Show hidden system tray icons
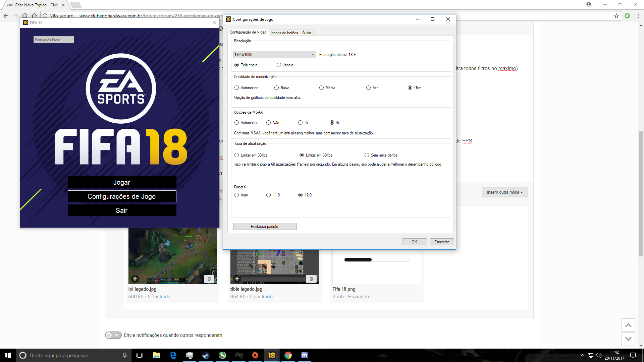This screenshot has height=362, width=644. 583,355
